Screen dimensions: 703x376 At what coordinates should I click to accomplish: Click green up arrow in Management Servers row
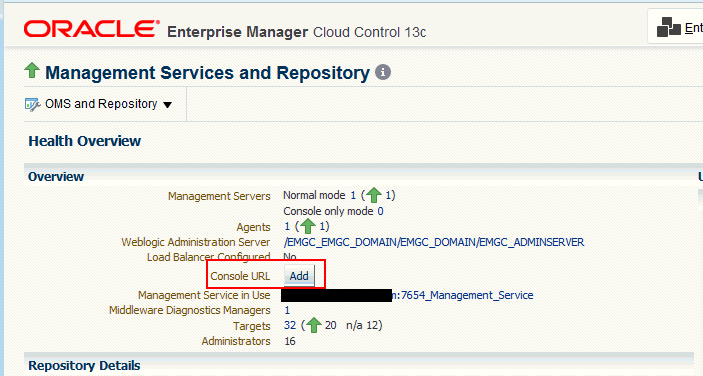373,195
